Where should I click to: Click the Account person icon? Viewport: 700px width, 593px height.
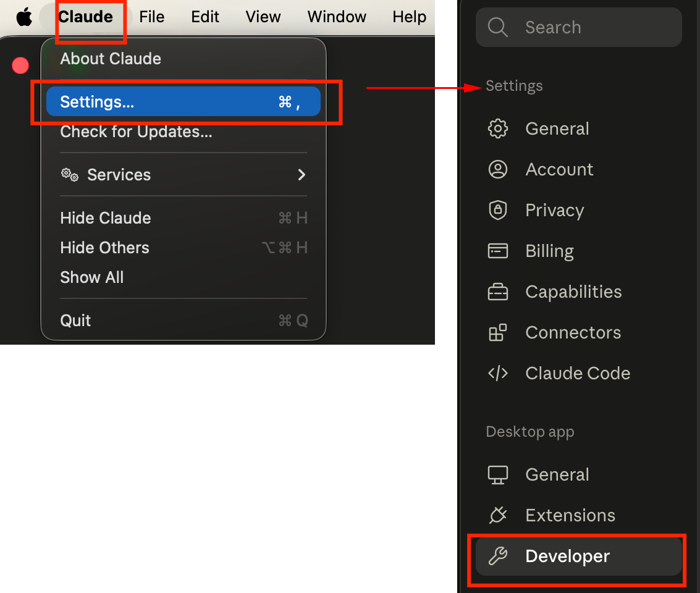(x=498, y=169)
